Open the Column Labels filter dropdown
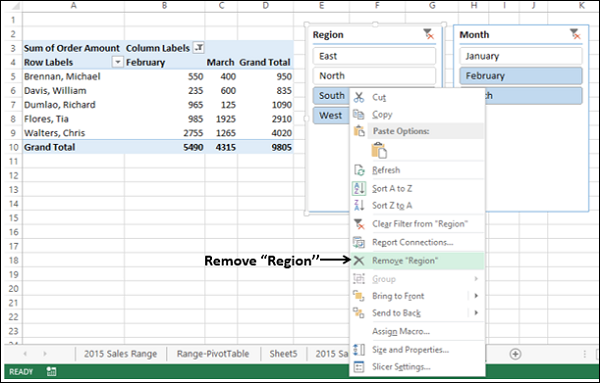Image resolution: width=600 pixels, height=383 pixels. click(x=199, y=48)
